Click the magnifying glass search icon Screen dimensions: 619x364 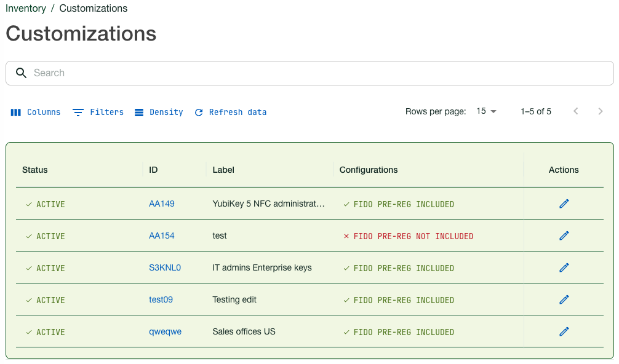coord(21,73)
